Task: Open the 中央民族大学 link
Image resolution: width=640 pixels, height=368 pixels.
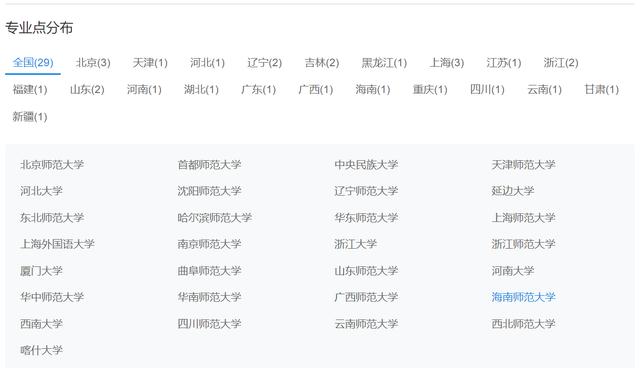Action: point(366,164)
